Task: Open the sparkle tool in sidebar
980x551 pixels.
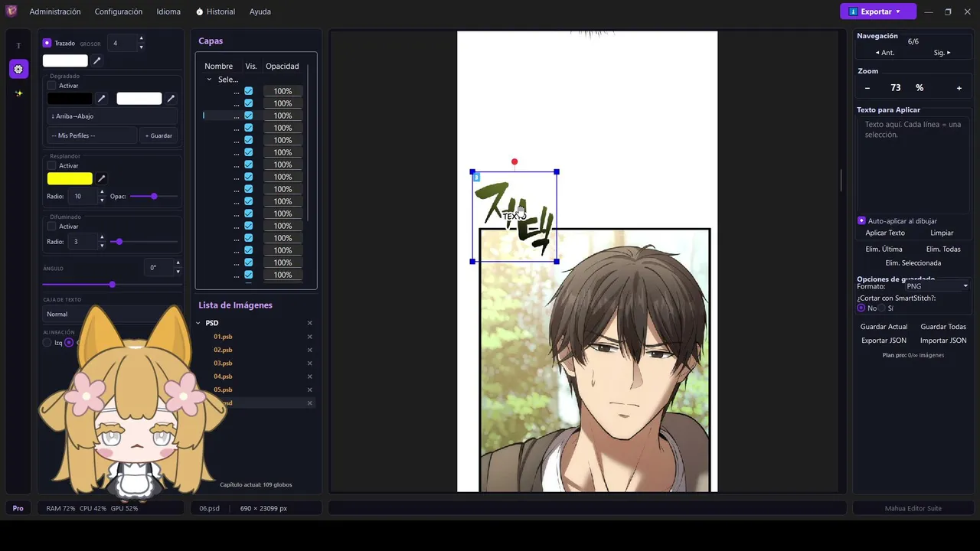Action: coord(18,93)
